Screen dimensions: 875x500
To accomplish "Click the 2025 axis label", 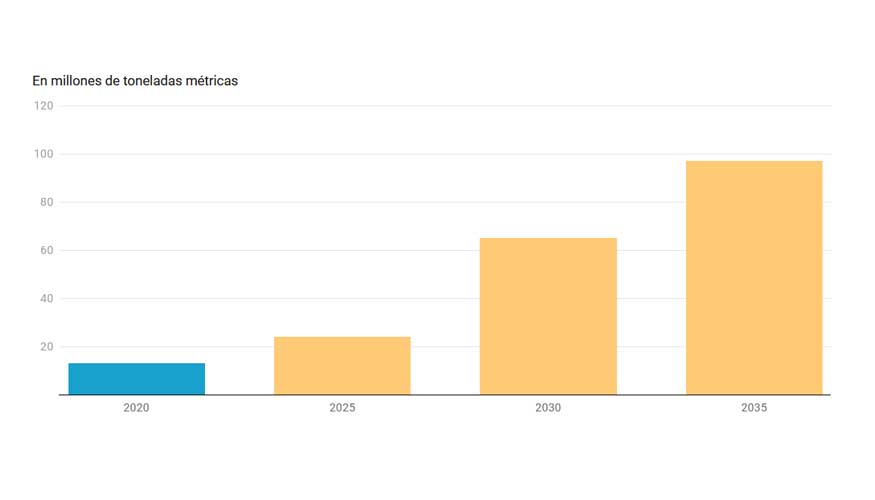I will [342, 408].
